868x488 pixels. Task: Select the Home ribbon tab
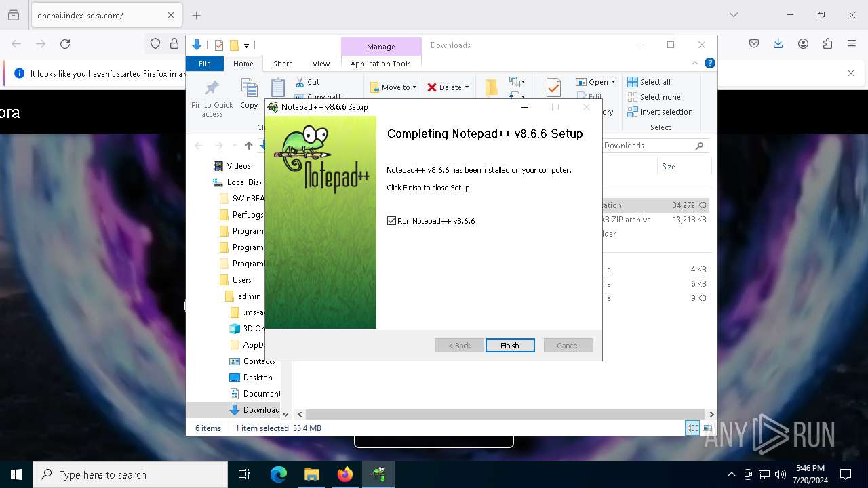click(243, 64)
